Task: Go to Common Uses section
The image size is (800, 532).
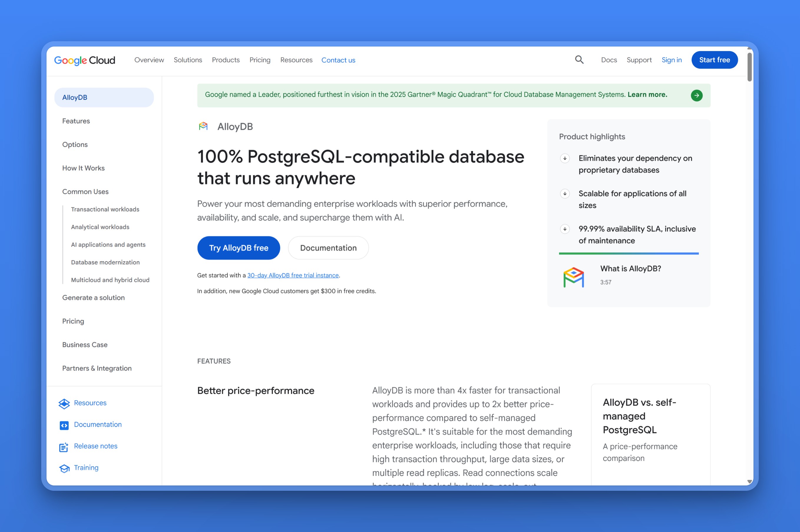Action: coord(85,191)
